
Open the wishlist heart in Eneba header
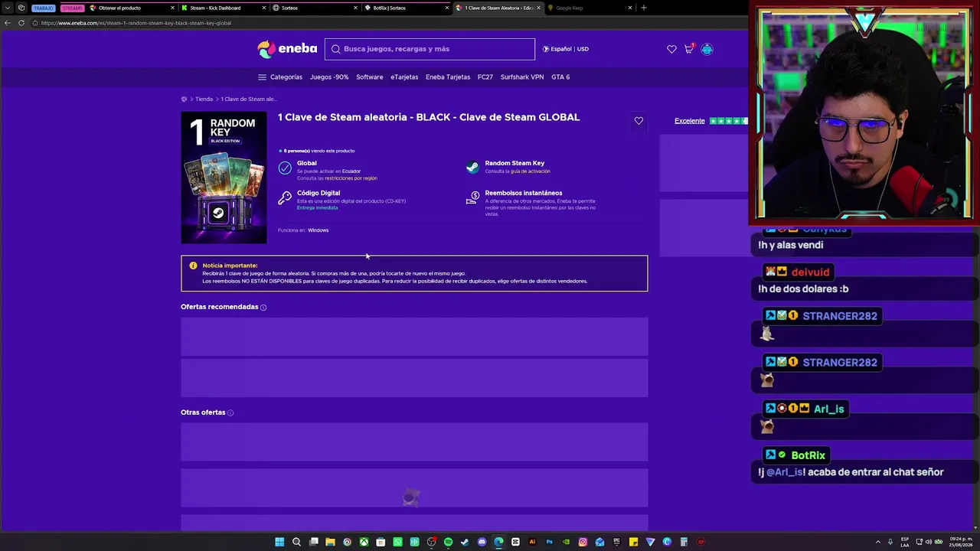[x=671, y=49]
